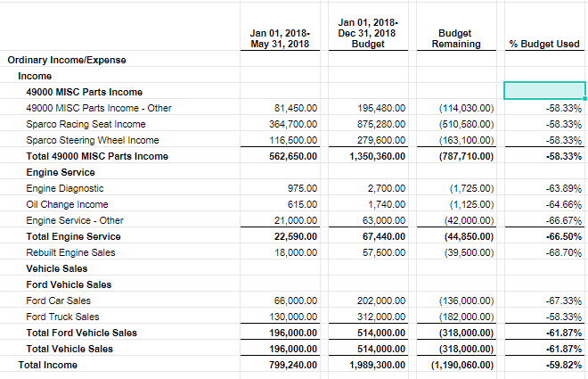Select the Ordinary Income/Expense row label
The height and width of the screenshot is (379, 588).
[67, 60]
